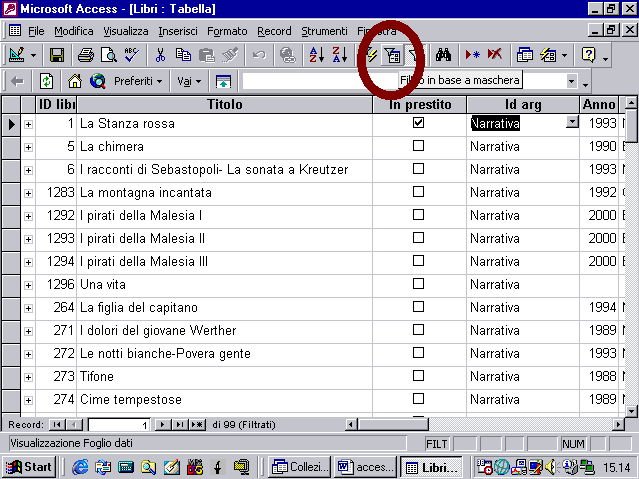Open the Id arg dropdown for Narrativa

click(x=572, y=121)
